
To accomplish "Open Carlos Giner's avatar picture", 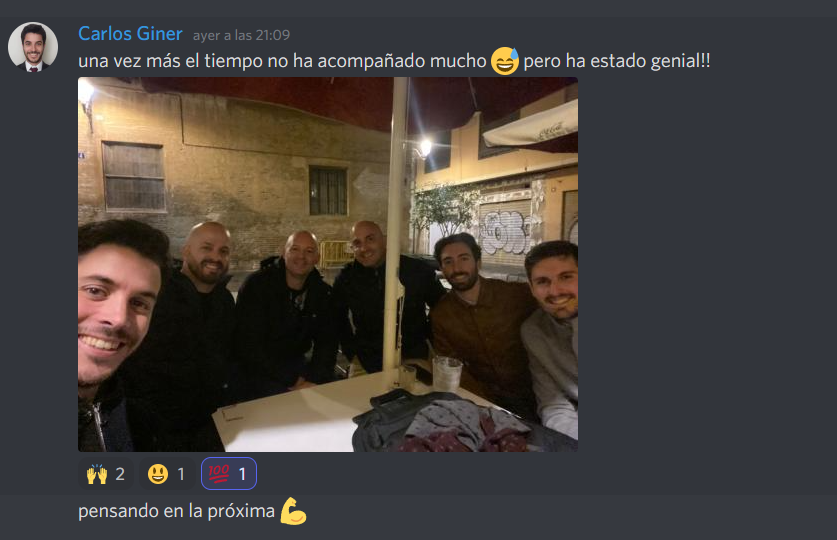I will pos(33,47).
